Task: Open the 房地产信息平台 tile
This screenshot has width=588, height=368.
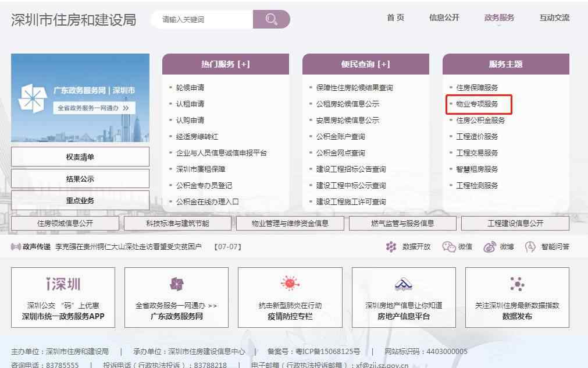Action: [x=404, y=297]
